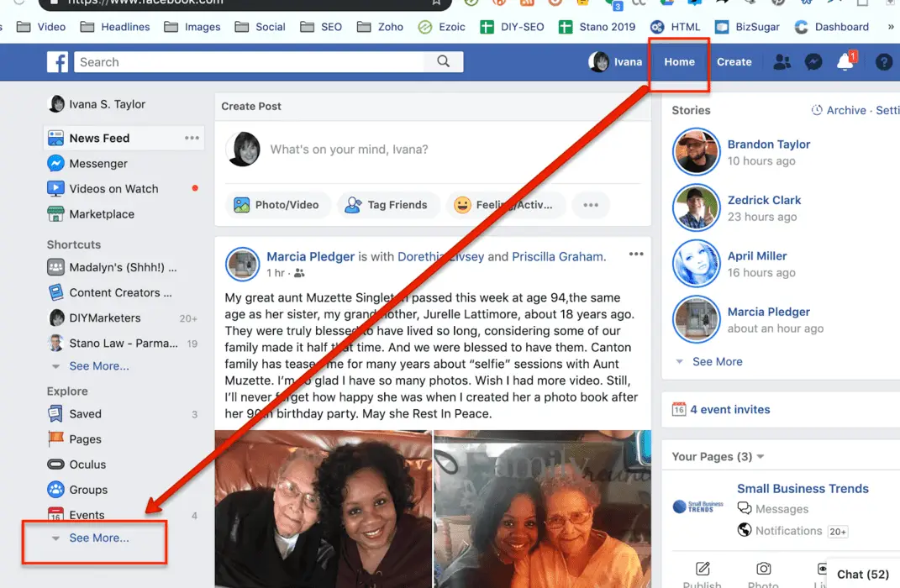The width and height of the screenshot is (900, 588).
Task: Click the Facebook search input field
Action: (249, 62)
